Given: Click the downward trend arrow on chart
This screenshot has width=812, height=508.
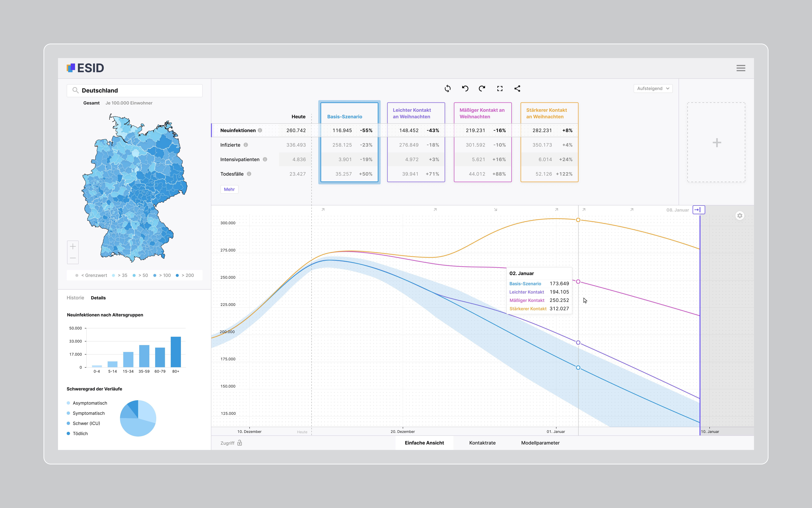Looking at the screenshot, I should (495, 210).
